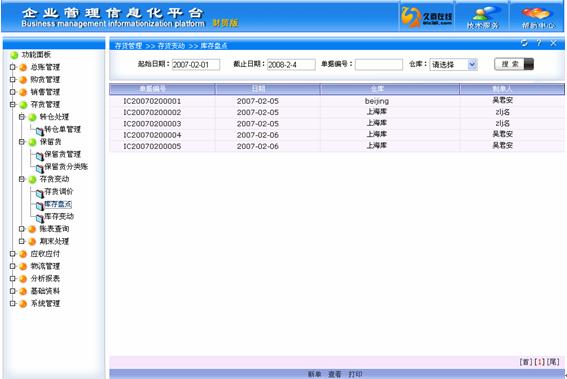Click 打印 in the bottom bar
This screenshot has width=567, height=379.
pyautogui.click(x=355, y=374)
